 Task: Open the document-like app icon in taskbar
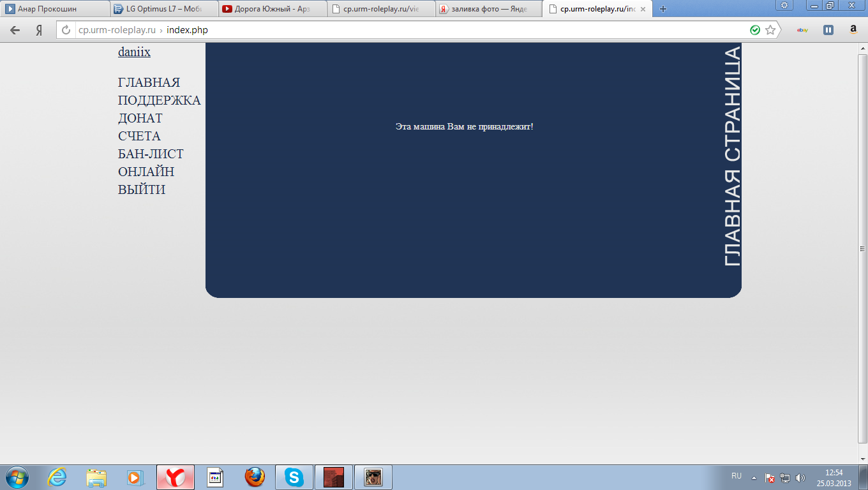pos(215,477)
